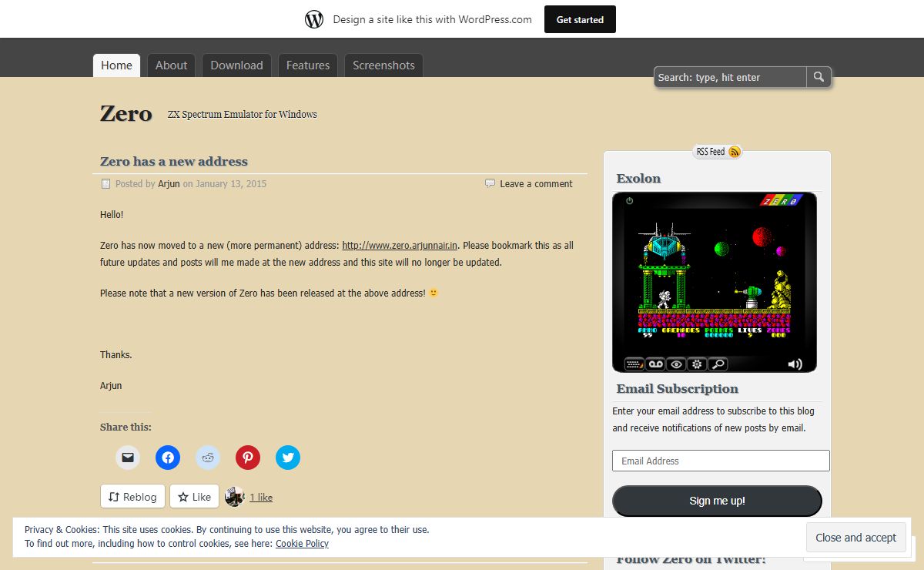Open the Features tab
This screenshot has height=570, width=924.
pos(308,65)
